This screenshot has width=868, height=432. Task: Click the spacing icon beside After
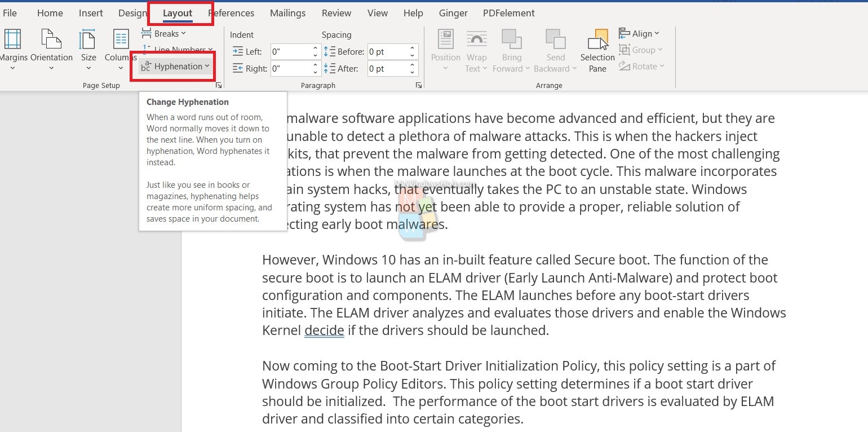pyautogui.click(x=330, y=69)
